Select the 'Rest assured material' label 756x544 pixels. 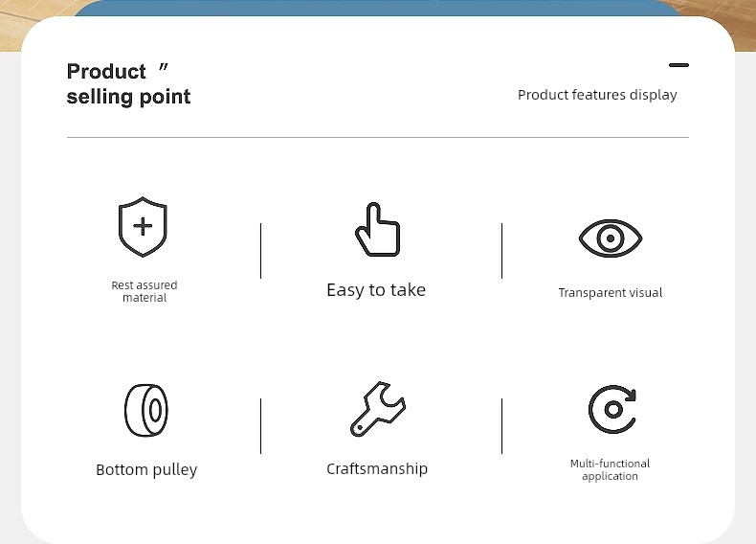(145, 291)
